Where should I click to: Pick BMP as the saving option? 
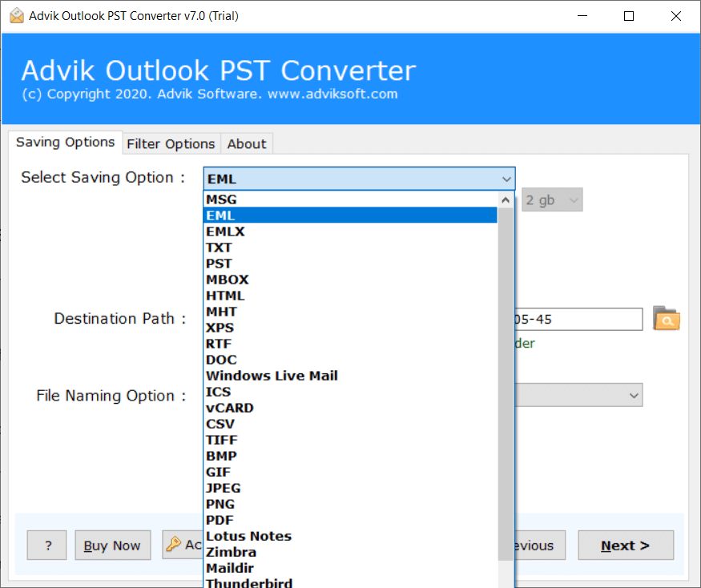[351, 456]
